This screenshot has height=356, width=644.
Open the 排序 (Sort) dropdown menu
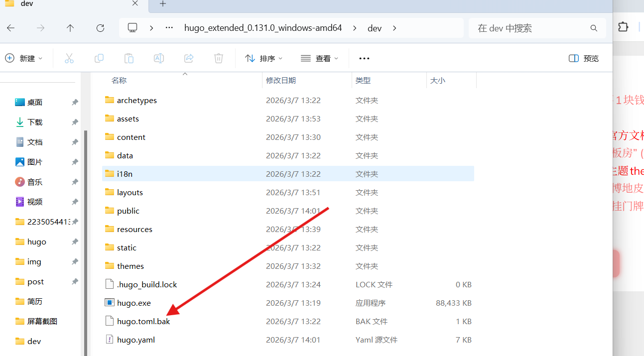[x=264, y=58]
